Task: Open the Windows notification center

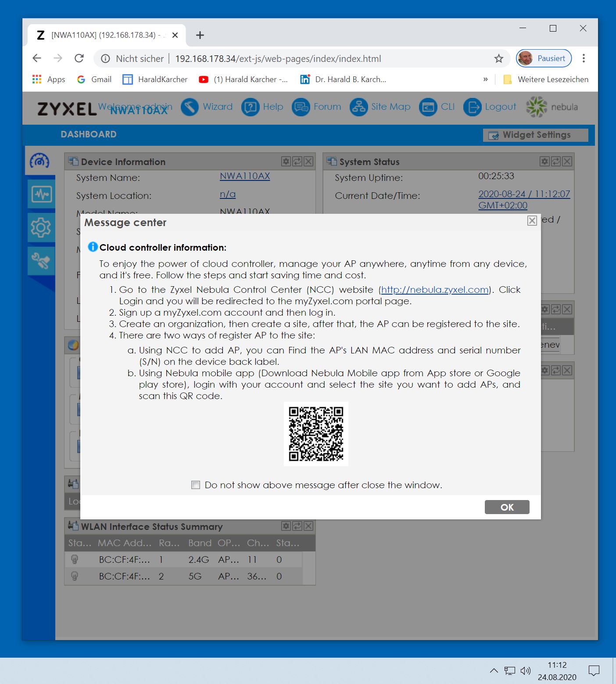Action: tap(594, 670)
